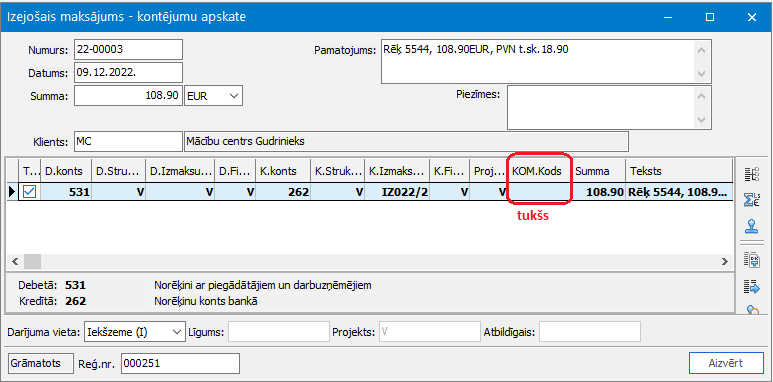Screen dimensions: 773x382
Task: Click the Projekts input field
Action: coord(429,332)
